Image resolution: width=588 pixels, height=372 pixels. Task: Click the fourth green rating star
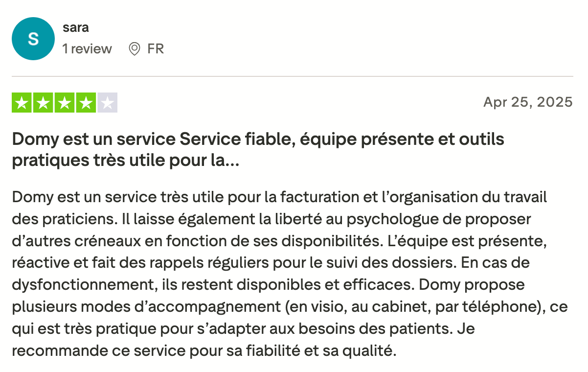pos(86,103)
